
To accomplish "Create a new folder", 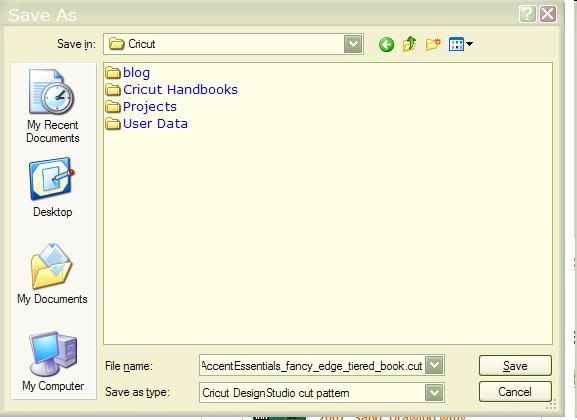I will click(433, 44).
